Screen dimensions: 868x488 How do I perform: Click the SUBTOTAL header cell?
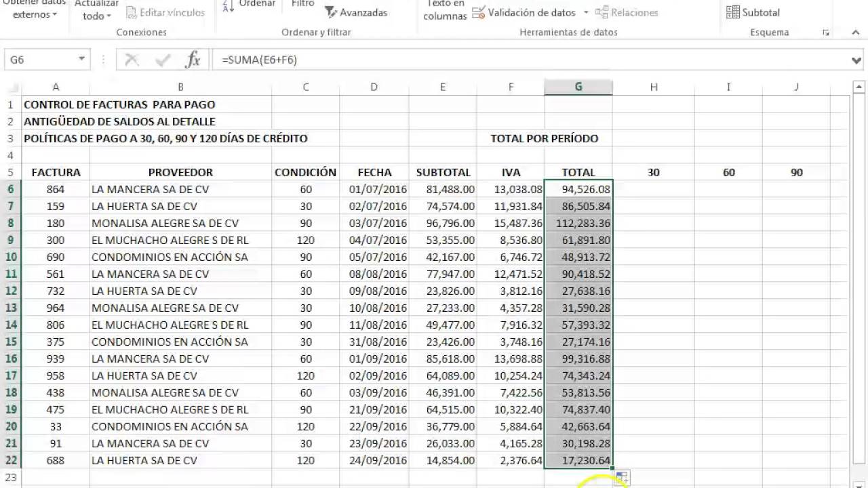tap(443, 172)
